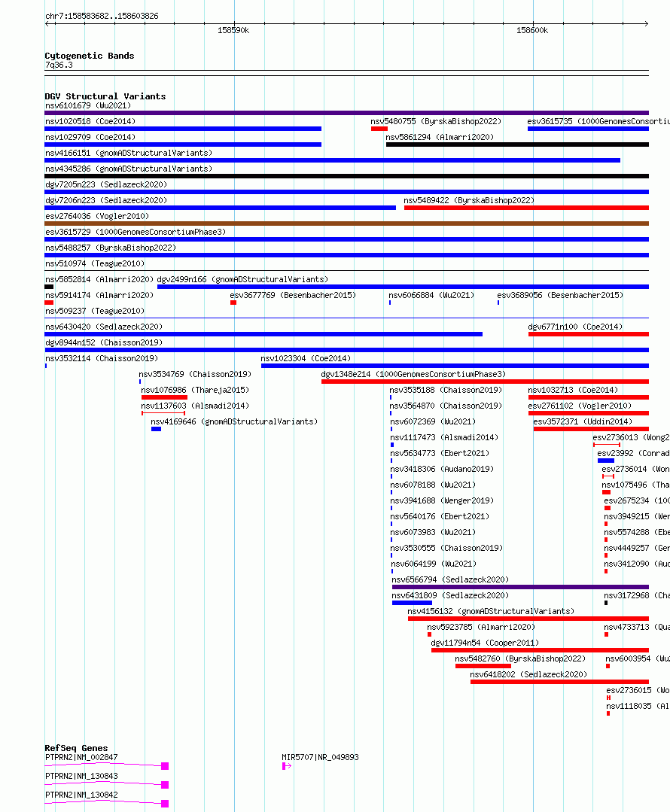
Task: Click nsv5861294 (Almarri2020) label
Action: point(440,137)
